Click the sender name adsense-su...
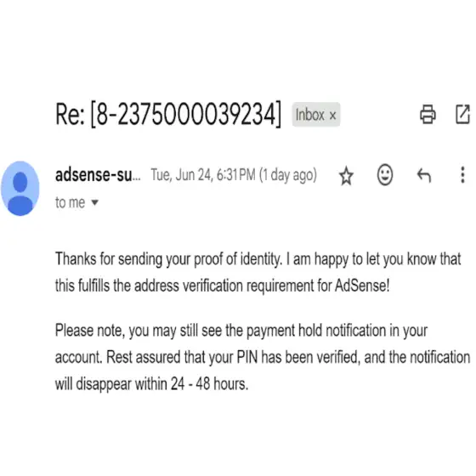The image size is (476, 476). click(x=98, y=175)
